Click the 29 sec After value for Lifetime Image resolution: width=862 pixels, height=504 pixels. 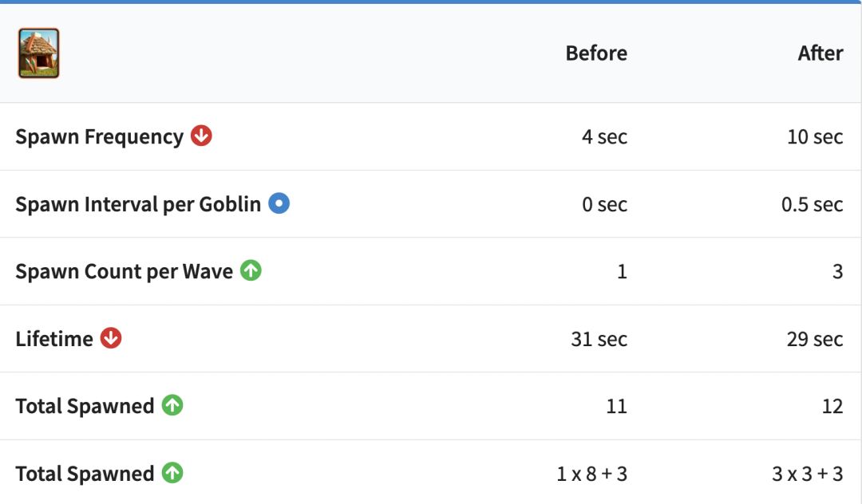click(x=814, y=339)
